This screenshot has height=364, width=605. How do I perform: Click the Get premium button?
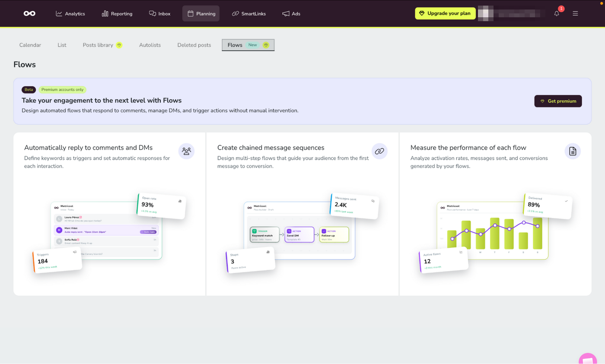pos(558,101)
